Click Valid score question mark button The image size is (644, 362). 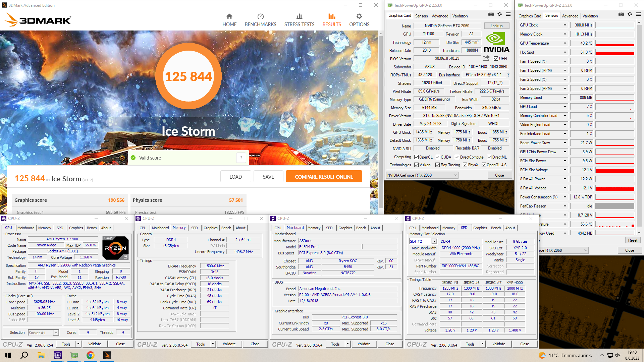coord(241,158)
